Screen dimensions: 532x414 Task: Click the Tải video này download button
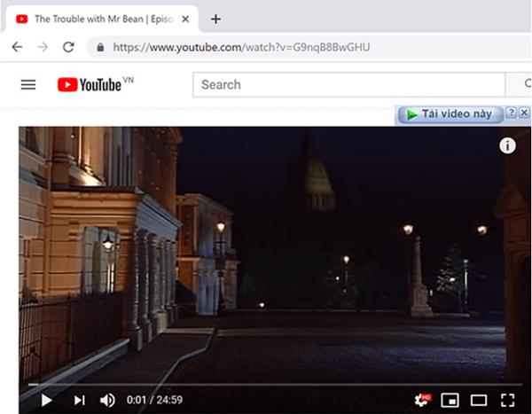450,114
